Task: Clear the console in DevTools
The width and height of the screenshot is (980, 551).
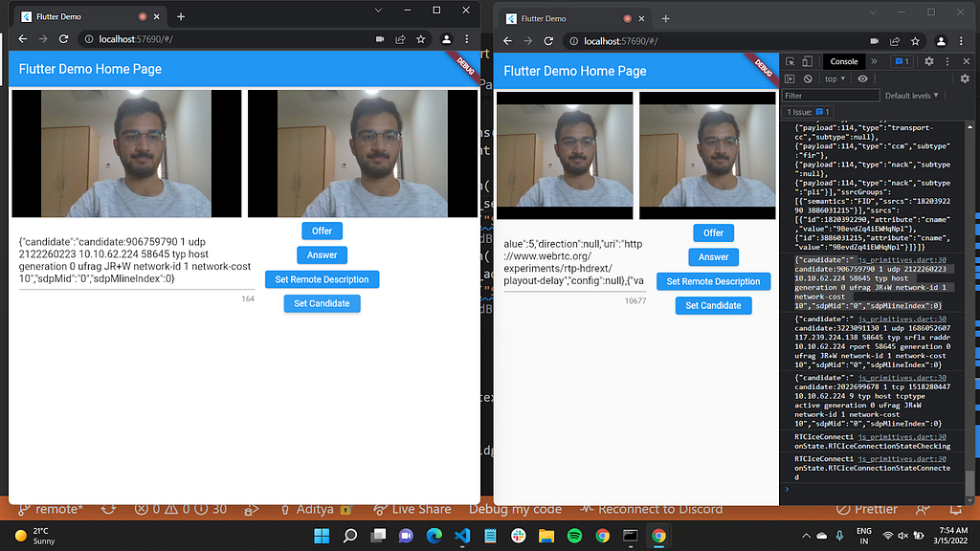Action: click(808, 78)
